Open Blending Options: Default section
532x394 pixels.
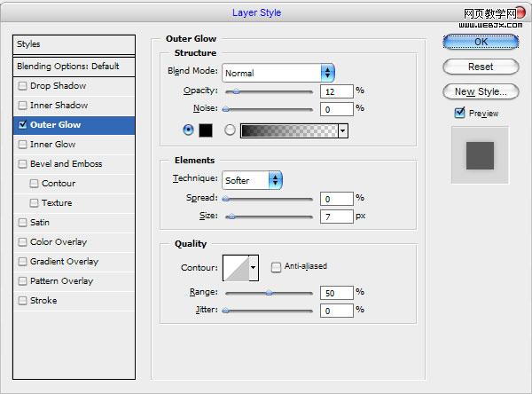pyautogui.click(x=67, y=67)
